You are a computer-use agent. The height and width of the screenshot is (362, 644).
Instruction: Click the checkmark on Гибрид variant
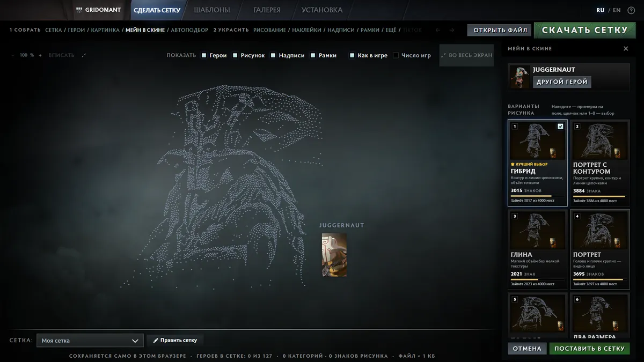pos(560,127)
